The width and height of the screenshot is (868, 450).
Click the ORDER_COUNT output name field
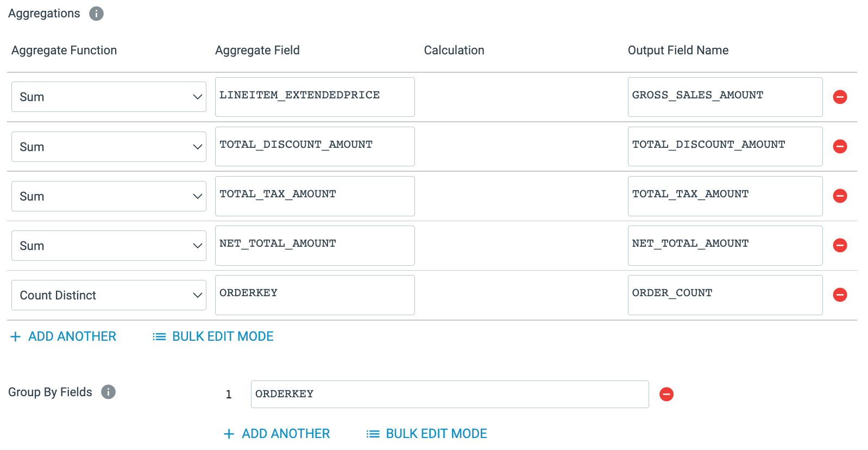(x=725, y=295)
